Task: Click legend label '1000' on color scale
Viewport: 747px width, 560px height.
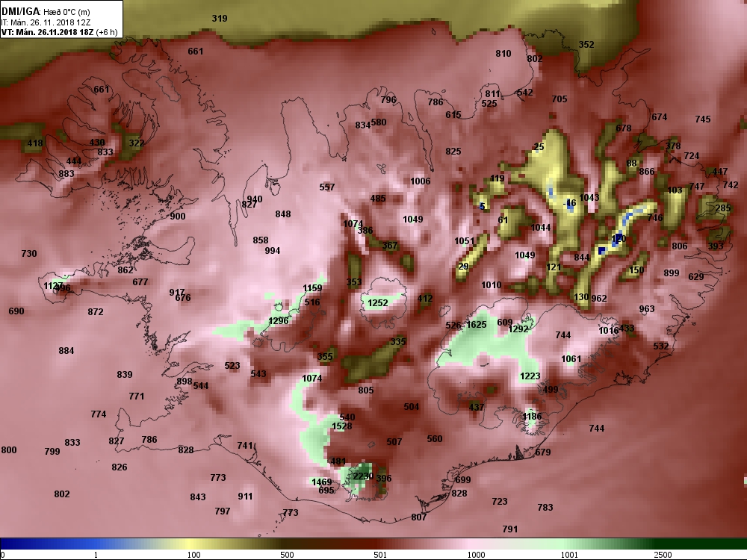Action: coord(476,555)
